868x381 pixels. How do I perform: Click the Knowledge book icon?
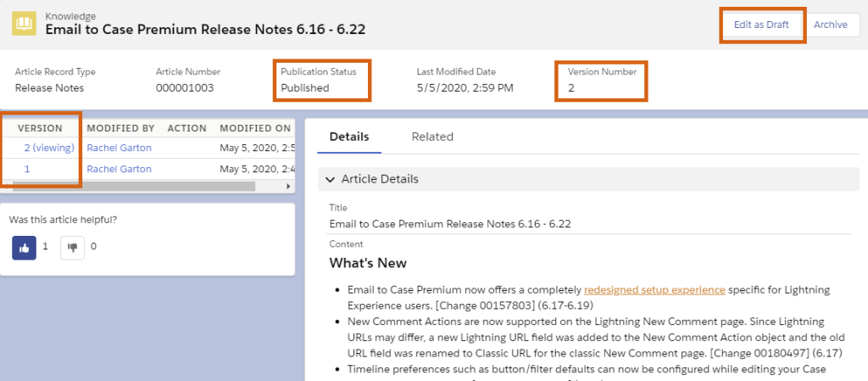(x=24, y=24)
